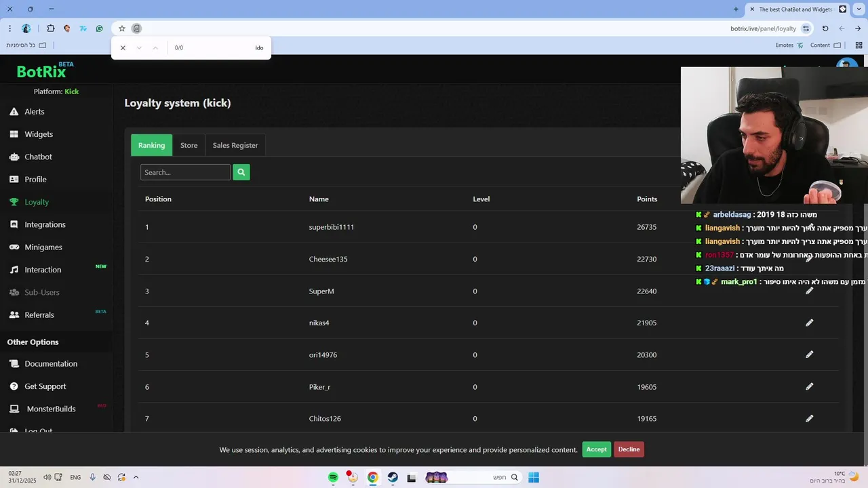Click the chat username mark_pro1
This screenshot has height=488, width=868.
tap(739, 281)
